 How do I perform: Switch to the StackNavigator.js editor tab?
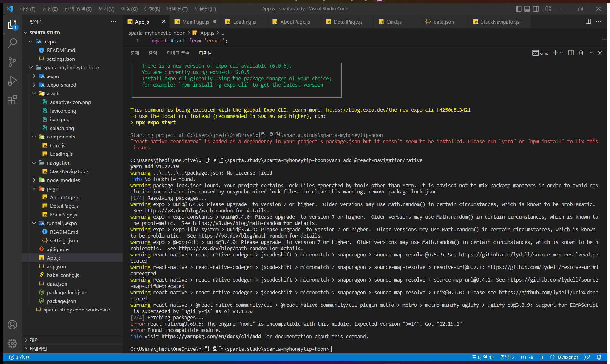500,22
